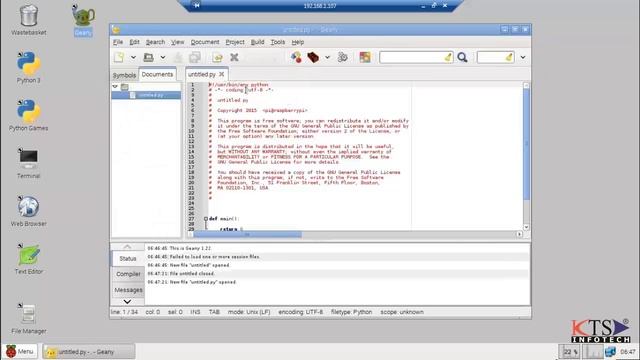Image resolution: width=640 pixels, height=360 pixels.
Task: Select the Terminal desktop icon
Action: (x=29, y=163)
